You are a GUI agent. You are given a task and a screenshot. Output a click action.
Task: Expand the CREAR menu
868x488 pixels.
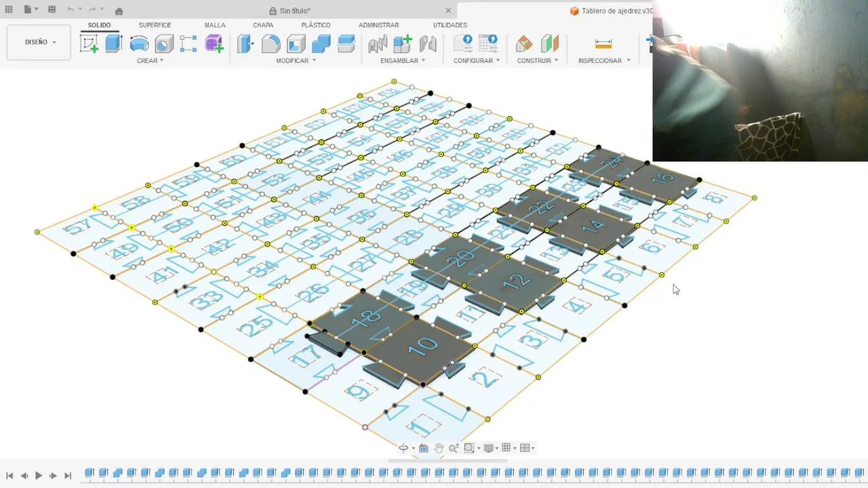pyautogui.click(x=150, y=60)
